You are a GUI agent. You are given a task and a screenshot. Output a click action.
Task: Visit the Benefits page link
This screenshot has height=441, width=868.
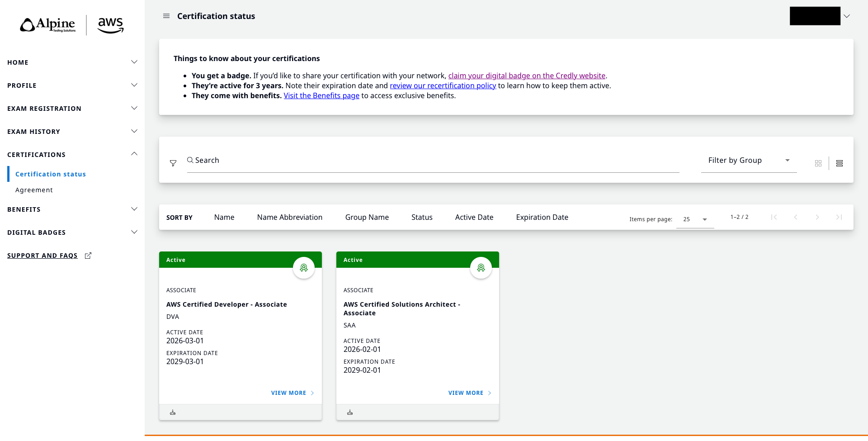tap(321, 95)
